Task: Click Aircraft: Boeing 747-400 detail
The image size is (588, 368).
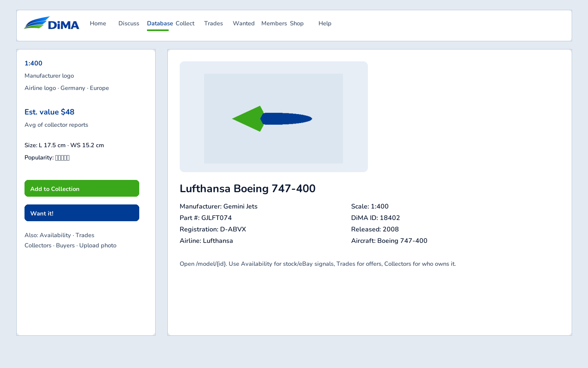Action: point(389,241)
